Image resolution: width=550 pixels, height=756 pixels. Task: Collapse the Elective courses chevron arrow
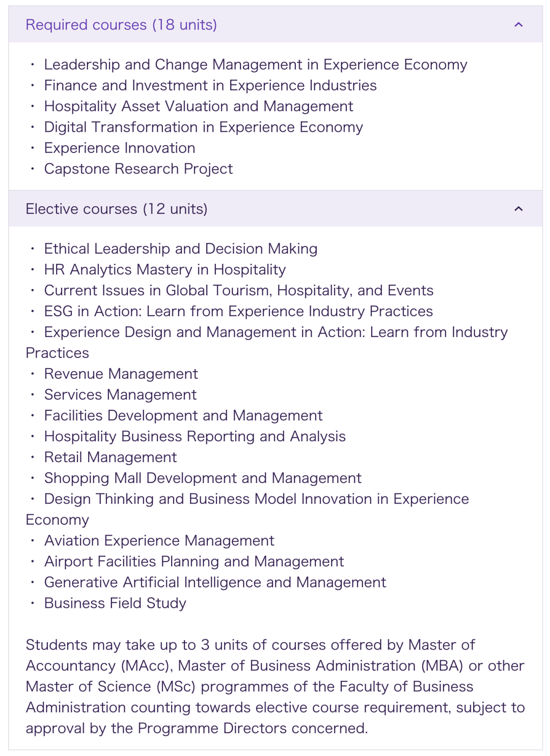tap(518, 209)
